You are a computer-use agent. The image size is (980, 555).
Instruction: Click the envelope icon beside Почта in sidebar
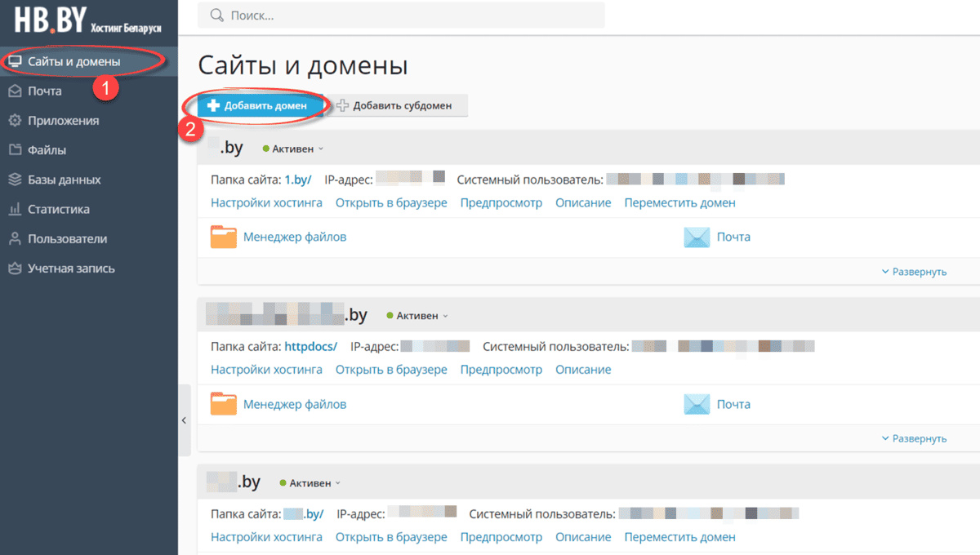15,91
